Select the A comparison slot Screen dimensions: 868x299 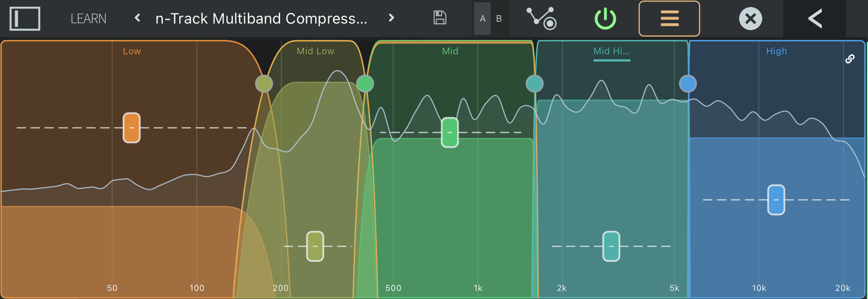coord(482,18)
